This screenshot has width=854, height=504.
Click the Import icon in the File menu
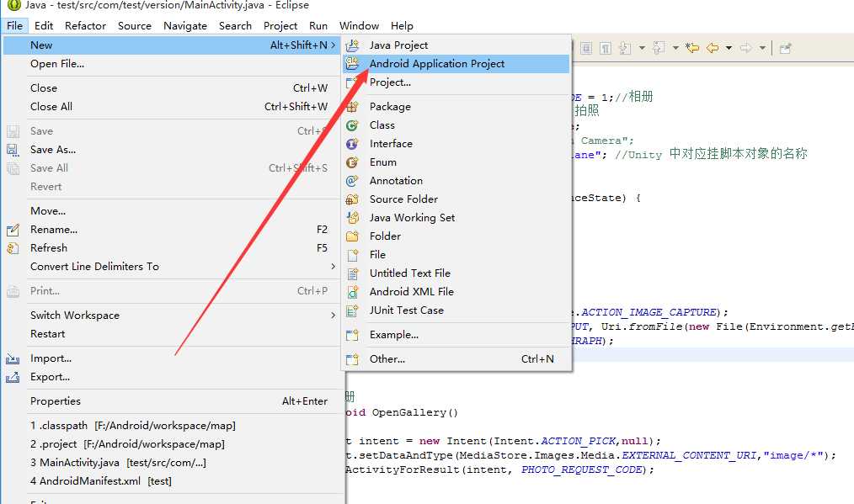tap(13, 358)
